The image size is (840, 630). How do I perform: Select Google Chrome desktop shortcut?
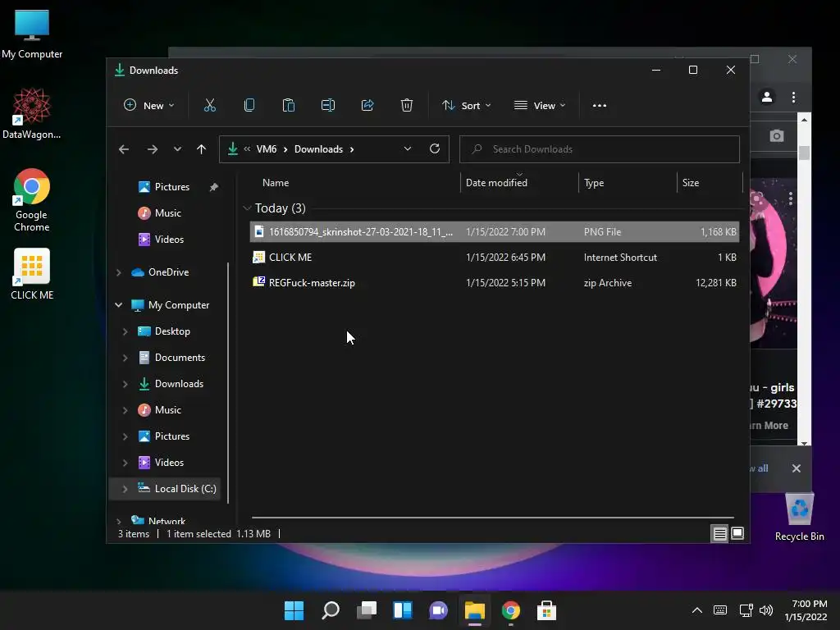[32, 200]
